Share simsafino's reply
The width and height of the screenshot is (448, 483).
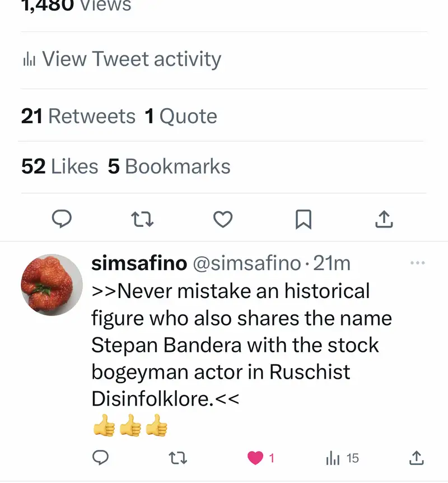[x=416, y=458]
